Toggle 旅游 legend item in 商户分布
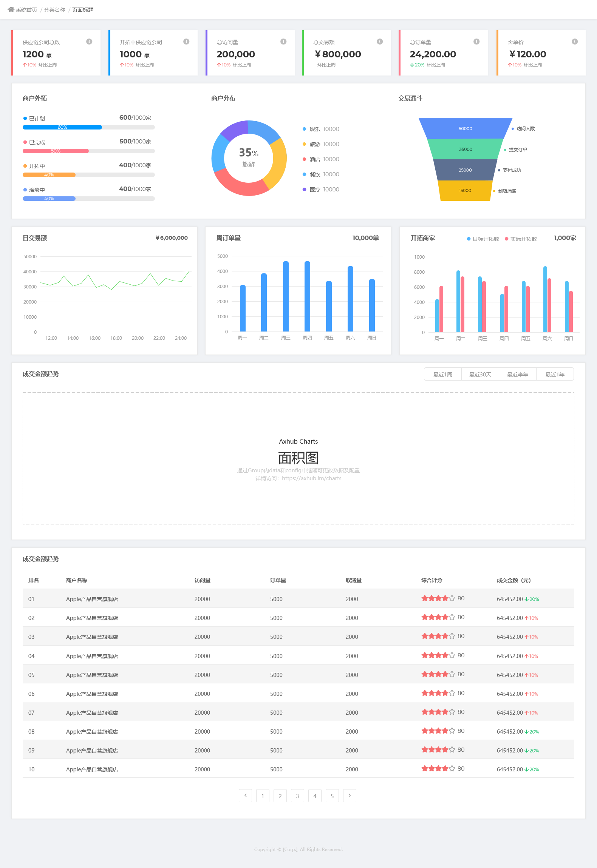The height and width of the screenshot is (868, 597). (x=321, y=144)
